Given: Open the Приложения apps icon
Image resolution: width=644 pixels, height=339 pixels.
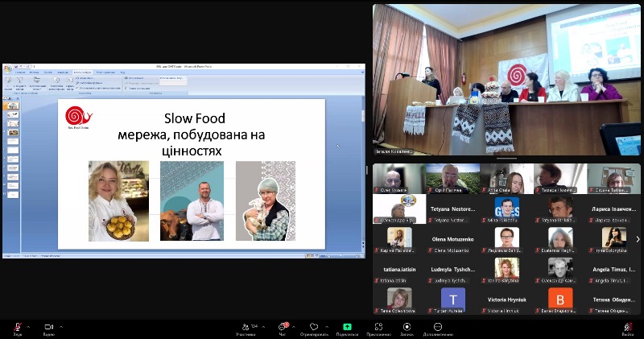Looking at the screenshot, I should pos(378,327).
